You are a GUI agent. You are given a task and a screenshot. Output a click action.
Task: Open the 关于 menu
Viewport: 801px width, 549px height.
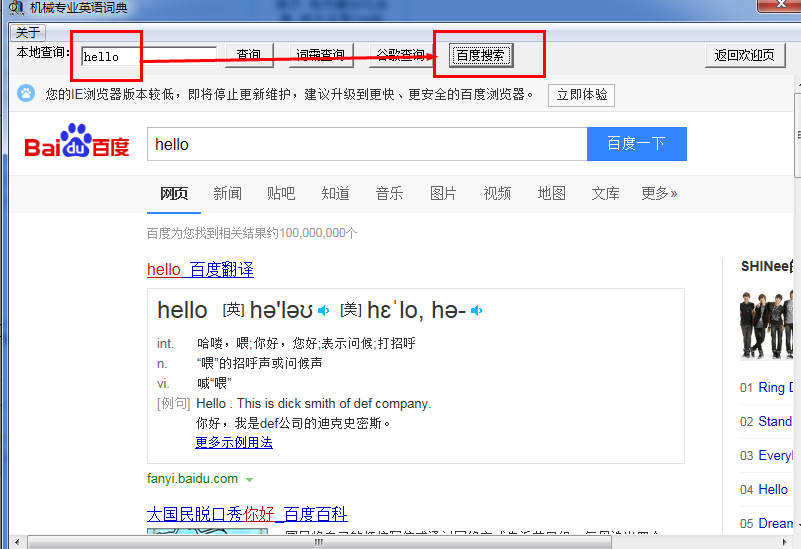pos(28,33)
